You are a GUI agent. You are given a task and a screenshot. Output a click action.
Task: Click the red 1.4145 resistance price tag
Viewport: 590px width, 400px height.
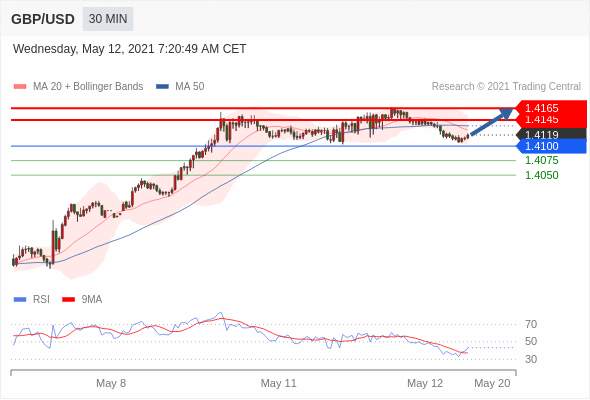pos(551,120)
